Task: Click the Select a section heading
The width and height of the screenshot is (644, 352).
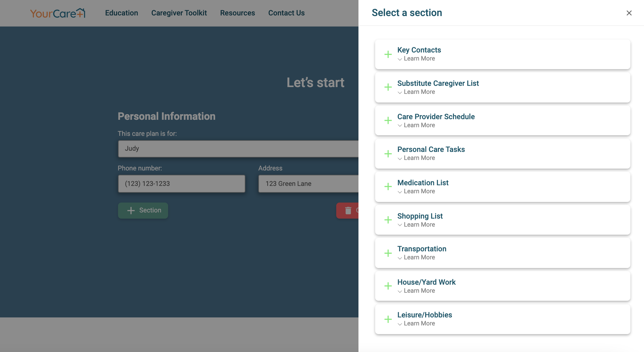Action: [x=407, y=13]
